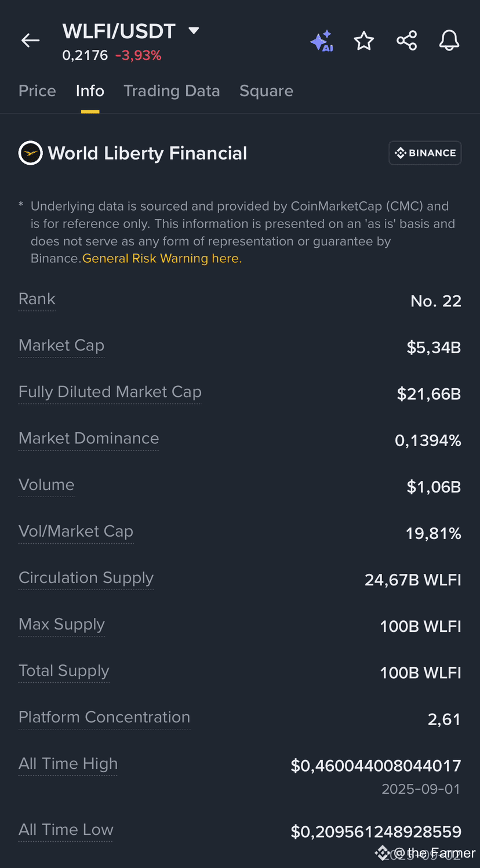This screenshot has height=868, width=480.
Task: Tap the World Liberty Financial logo
Action: pyautogui.click(x=31, y=153)
